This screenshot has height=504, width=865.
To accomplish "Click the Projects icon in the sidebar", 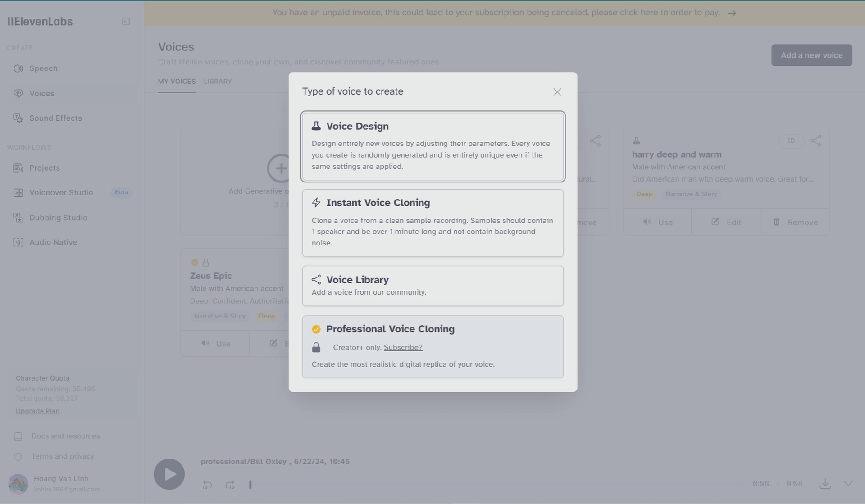I will click(18, 168).
